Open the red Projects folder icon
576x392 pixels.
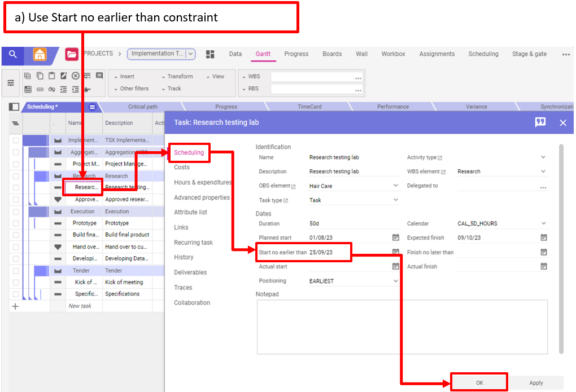72,55
